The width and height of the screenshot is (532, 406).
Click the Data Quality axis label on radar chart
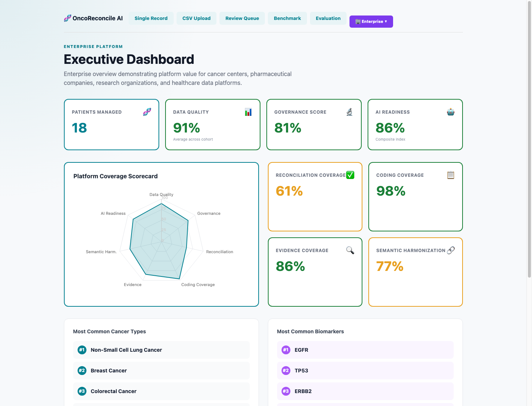[161, 195]
